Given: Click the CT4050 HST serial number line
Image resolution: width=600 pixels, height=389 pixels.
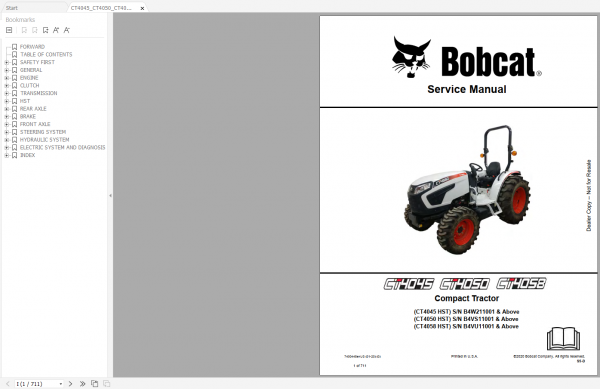Looking at the screenshot, I should (466, 319).
